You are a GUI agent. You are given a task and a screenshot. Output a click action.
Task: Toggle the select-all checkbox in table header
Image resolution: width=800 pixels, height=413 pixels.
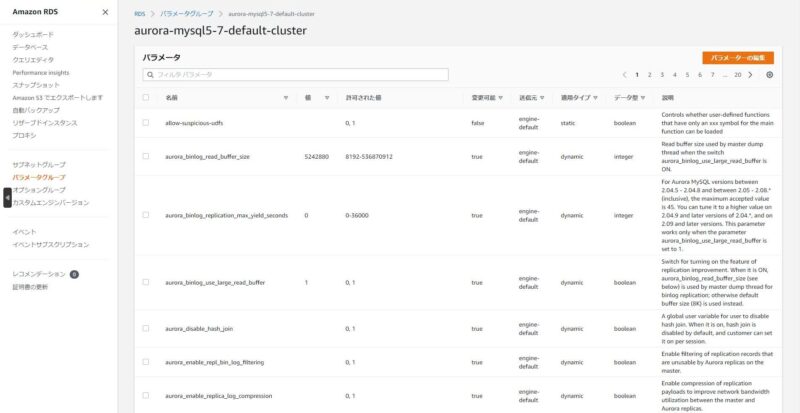[x=146, y=98]
